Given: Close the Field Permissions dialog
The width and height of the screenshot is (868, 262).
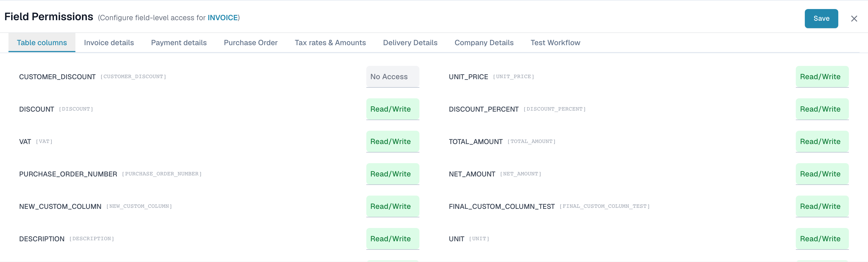Looking at the screenshot, I should 854,19.
